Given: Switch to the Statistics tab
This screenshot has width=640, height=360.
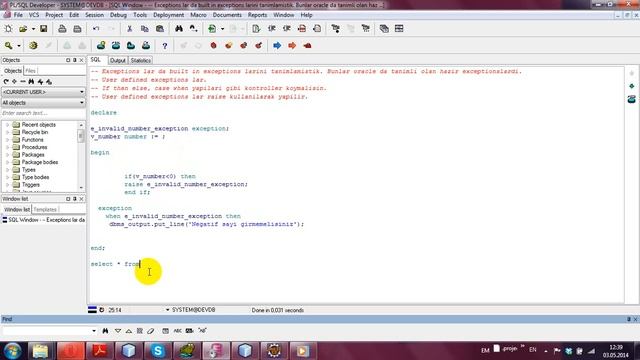Looking at the screenshot, I should (140, 60).
